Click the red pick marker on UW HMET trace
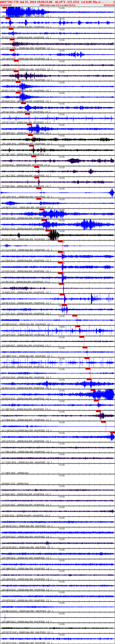115x644 pixels. 85,347
